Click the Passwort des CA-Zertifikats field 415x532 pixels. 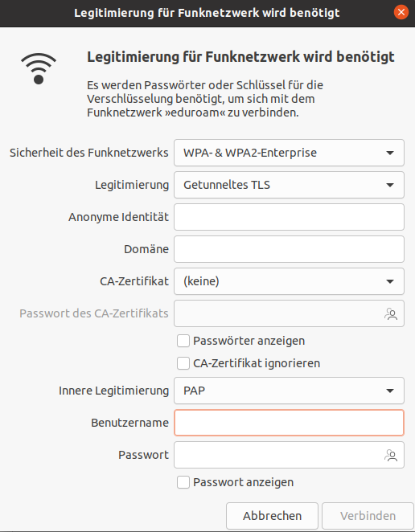tap(278, 313)
